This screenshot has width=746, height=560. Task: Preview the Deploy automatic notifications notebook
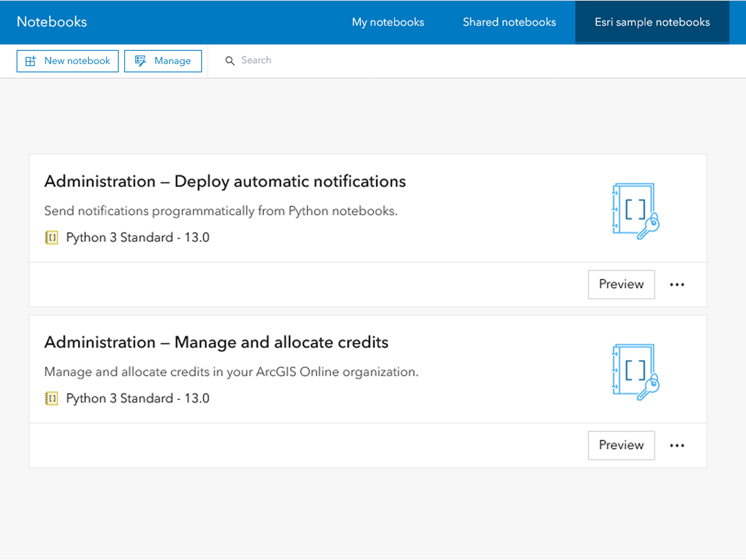click(621, 284)
